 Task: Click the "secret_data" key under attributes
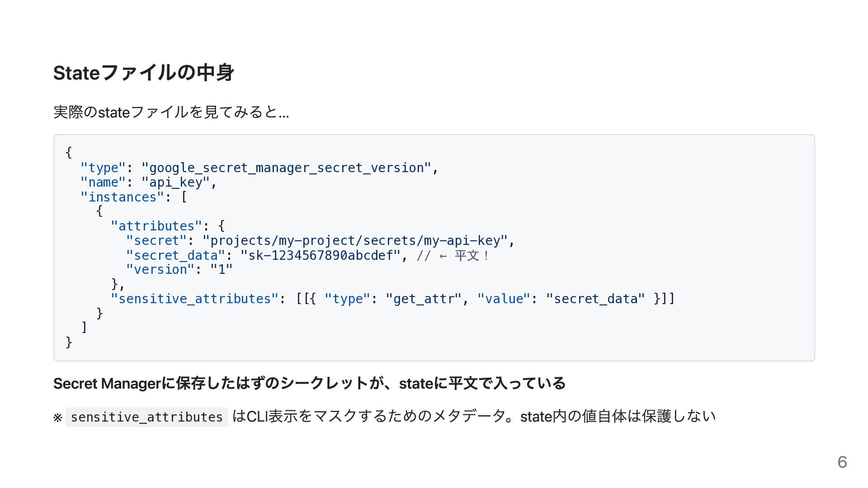[x=175, y=256]
